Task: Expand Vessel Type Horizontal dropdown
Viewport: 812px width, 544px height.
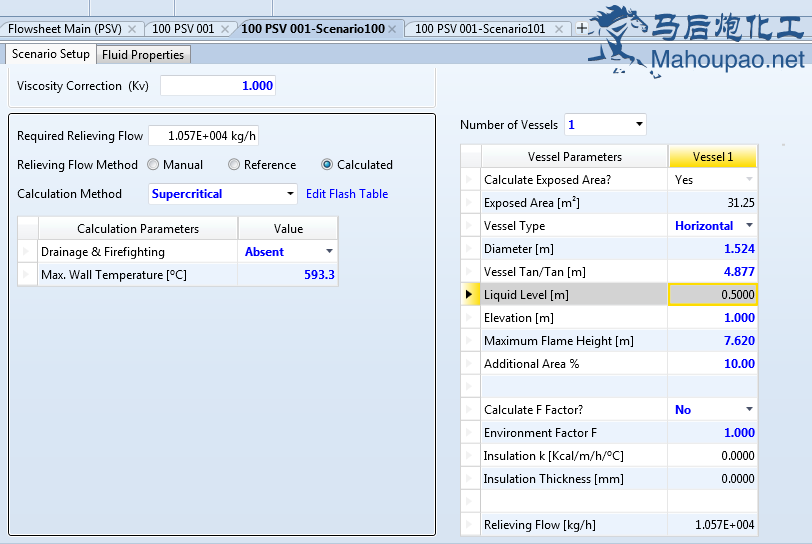Action: click(749, 225)
